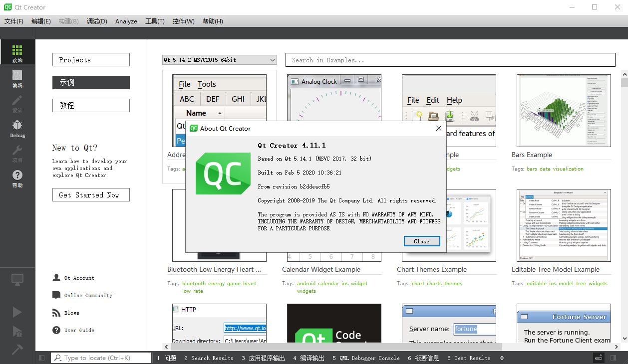The height and width of the screenshot is (364, 628).
Task: Select the 设计 Design mode pencil icon
Action: click(x=17, y=103)
